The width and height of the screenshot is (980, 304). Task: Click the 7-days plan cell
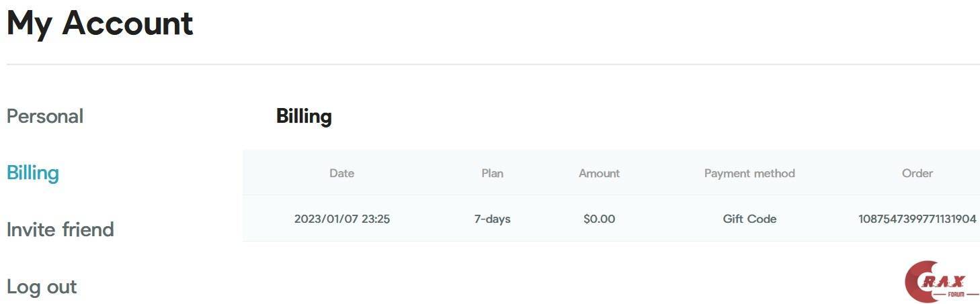point(492,219)
